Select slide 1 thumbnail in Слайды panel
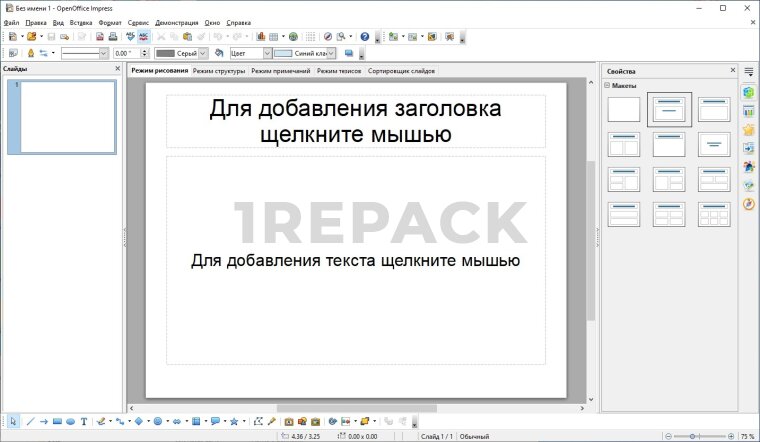The width and height of the screenshot is (760, 442). 67,116
